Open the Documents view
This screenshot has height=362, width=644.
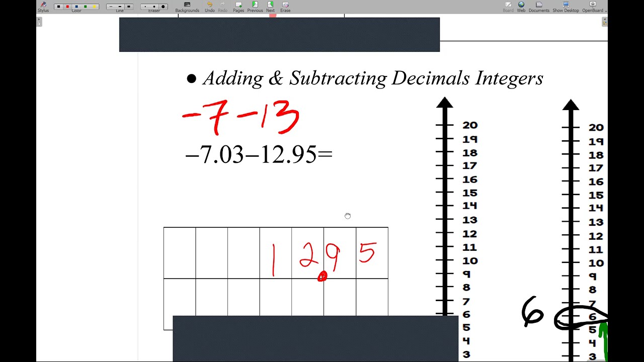coord(539,7)
